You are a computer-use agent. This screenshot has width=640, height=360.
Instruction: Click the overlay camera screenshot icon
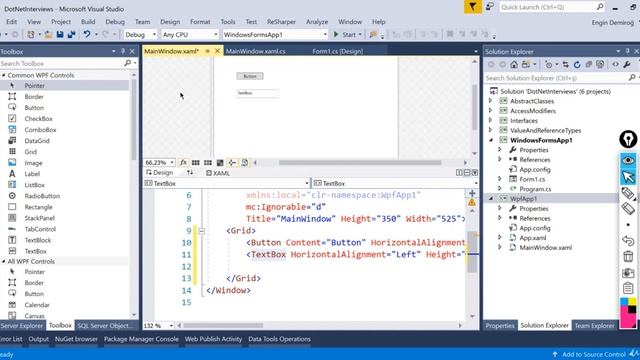click(628, 273)
